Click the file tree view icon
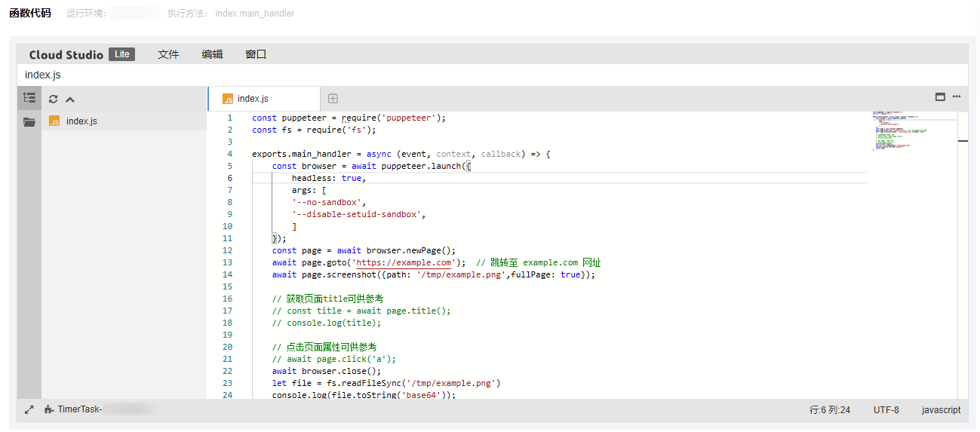980x432 pixels. [29, 98]
